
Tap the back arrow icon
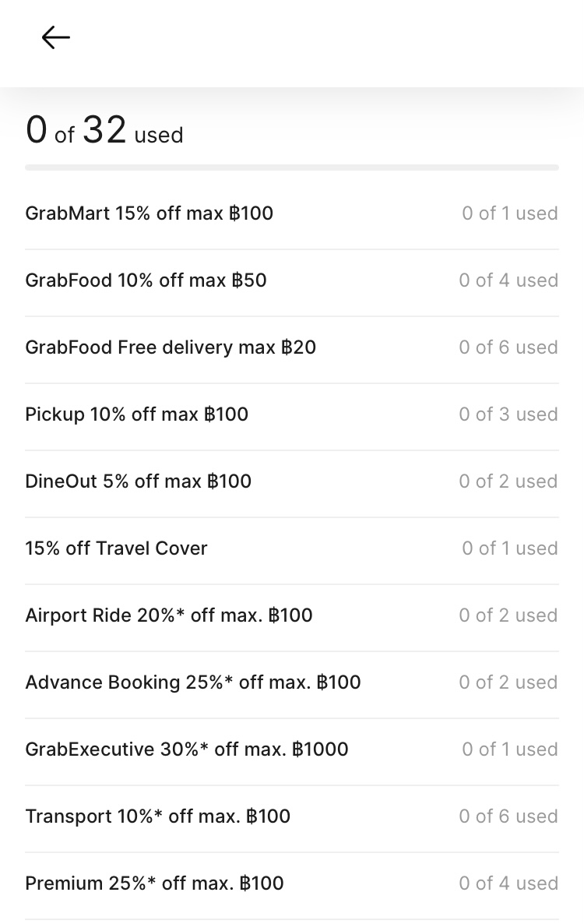(x=56, y=37)
